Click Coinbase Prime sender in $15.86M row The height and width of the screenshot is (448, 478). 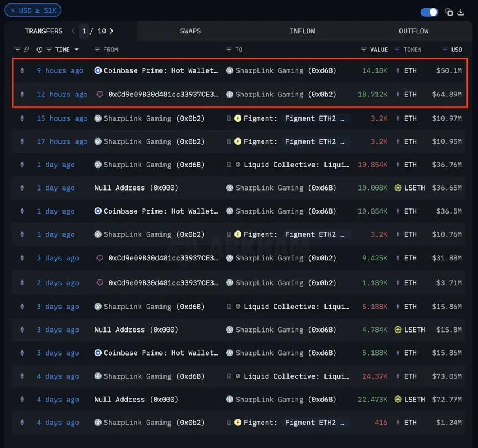160,353
